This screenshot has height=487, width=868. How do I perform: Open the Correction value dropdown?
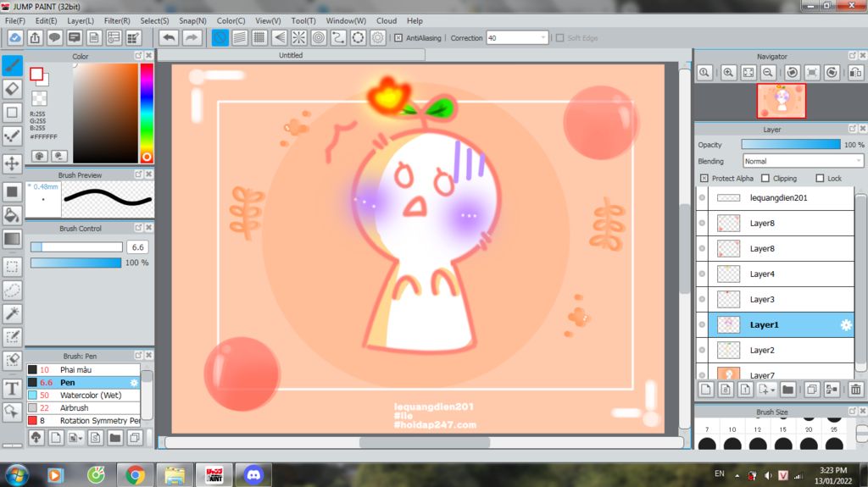click(x=542, y=37)
